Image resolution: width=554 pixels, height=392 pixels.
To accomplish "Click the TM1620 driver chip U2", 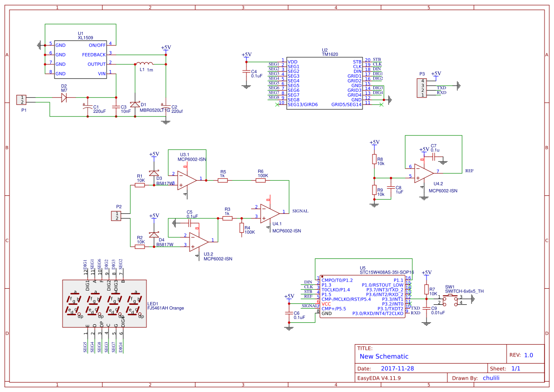I will point(325,83).
